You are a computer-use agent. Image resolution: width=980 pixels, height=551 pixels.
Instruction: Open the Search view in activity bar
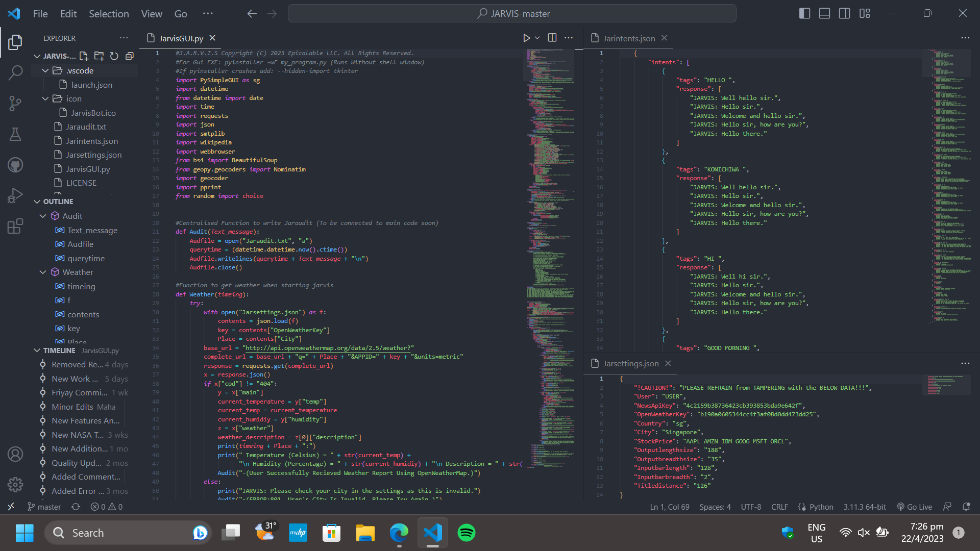pyautogui.click(x=15, y=73)
